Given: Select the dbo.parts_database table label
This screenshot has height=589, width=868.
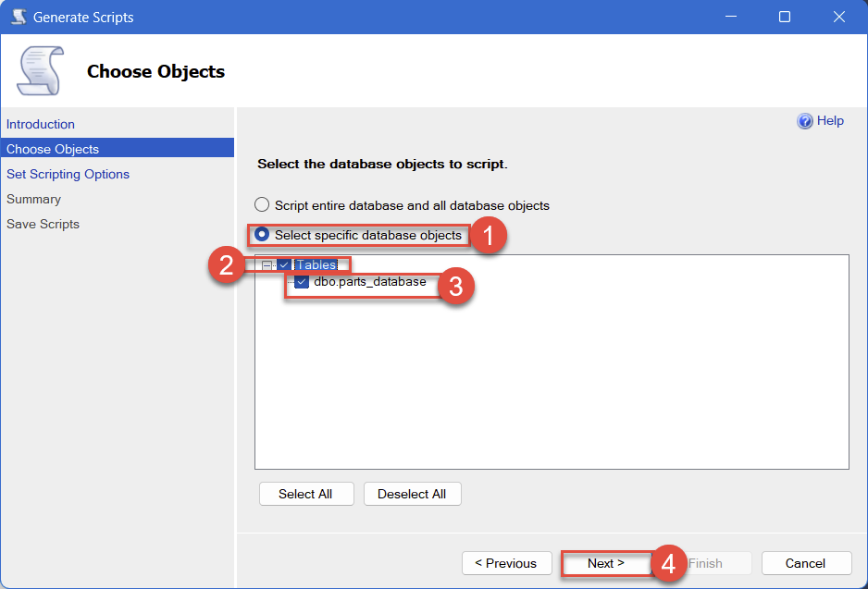Looking at the screenshot, I should tap(370, 281).
